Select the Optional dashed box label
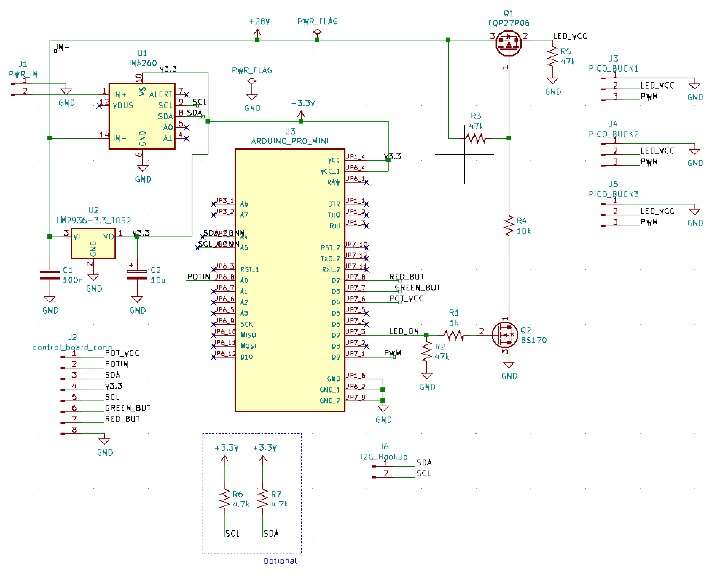Image resolution: width=728 pixels, height=586 pixels. pos(280,561)
